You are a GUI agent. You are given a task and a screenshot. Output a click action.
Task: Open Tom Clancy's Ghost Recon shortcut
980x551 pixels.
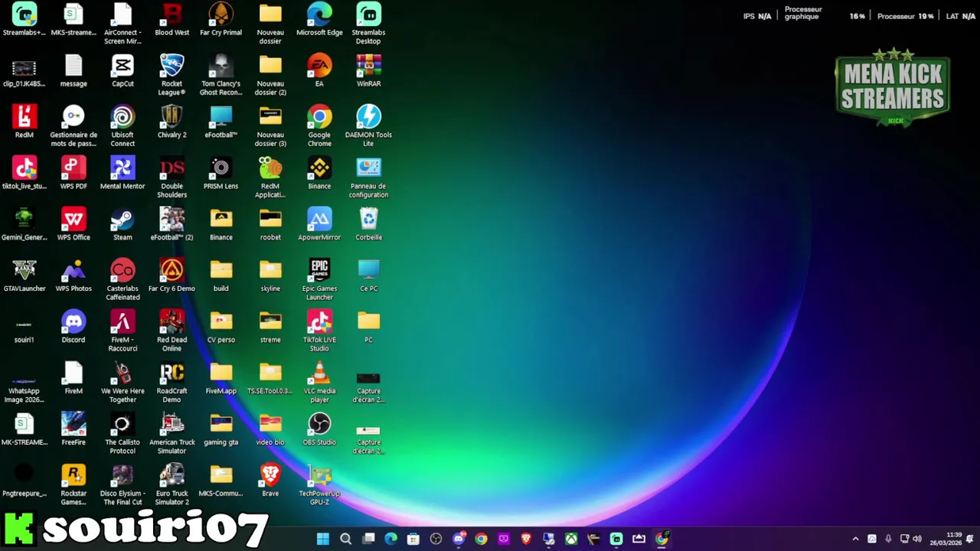pyautogui.click(x=220, y=75)
